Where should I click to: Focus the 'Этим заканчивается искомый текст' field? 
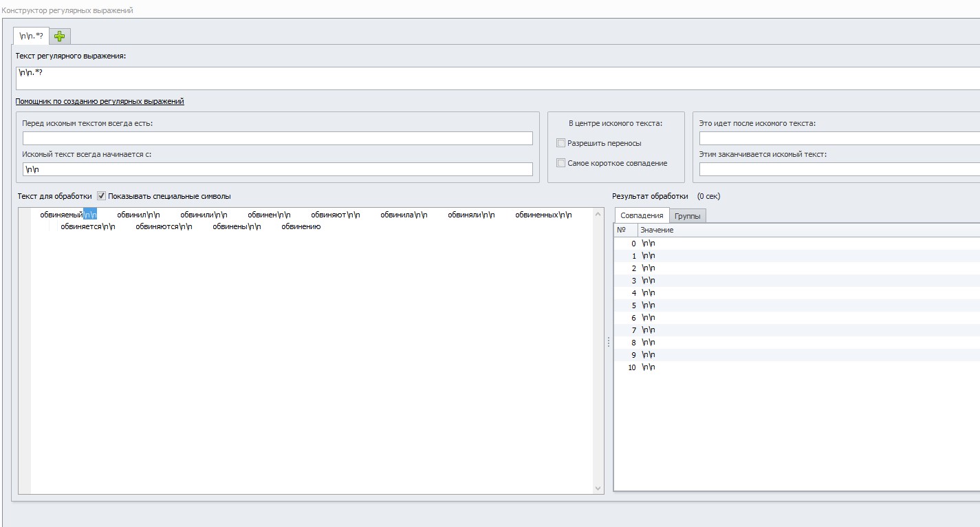click(840, 169)
